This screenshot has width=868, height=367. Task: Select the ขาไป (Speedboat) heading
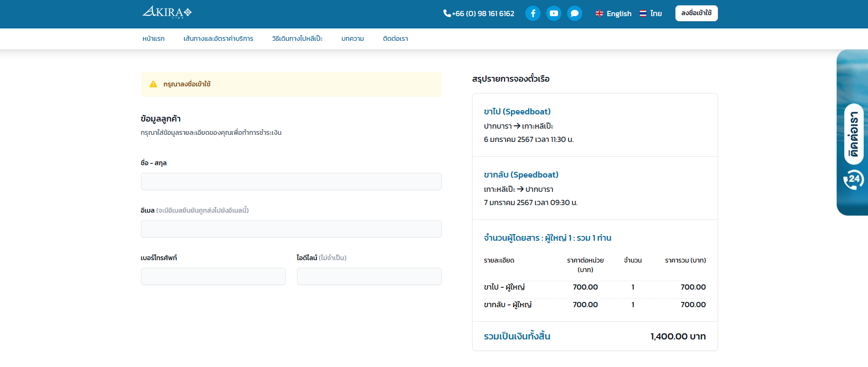click(x=517, y=112)
